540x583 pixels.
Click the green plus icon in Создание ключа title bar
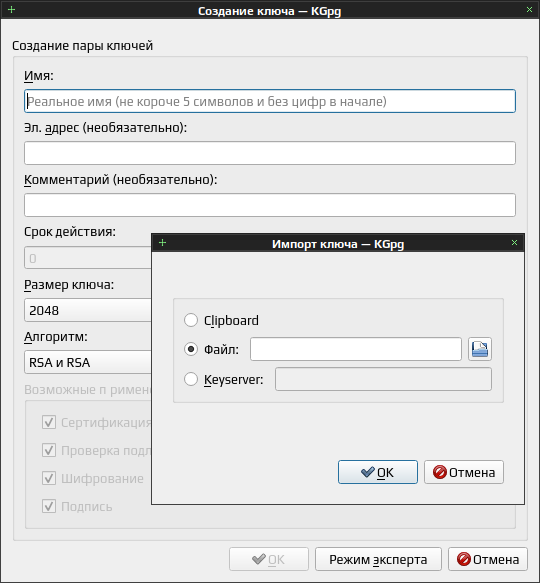[x=12, y=10]
